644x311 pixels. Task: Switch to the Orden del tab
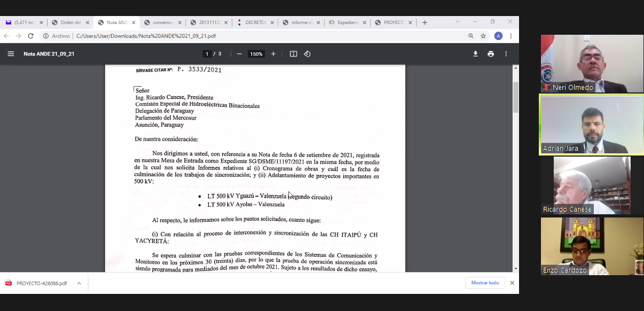pos(69,22)
